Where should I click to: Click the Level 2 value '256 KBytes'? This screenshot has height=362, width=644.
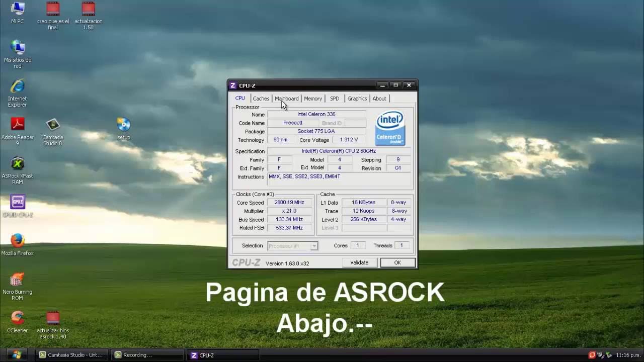(x=363, y=220)
